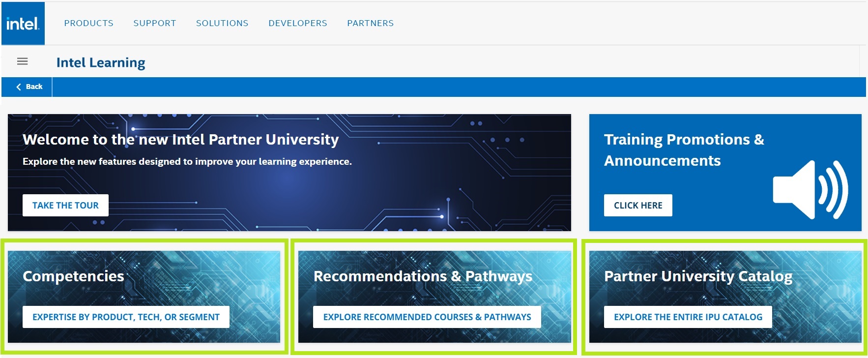This screenshot has width=868, height=358.
Task: Click the Intel Learning title
Action: 101,63
